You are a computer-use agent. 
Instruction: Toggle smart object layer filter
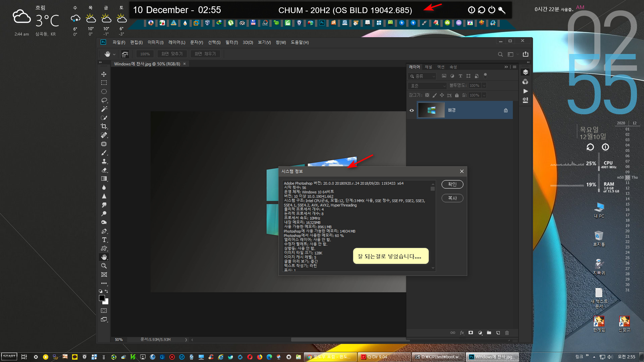pos(476,76)
